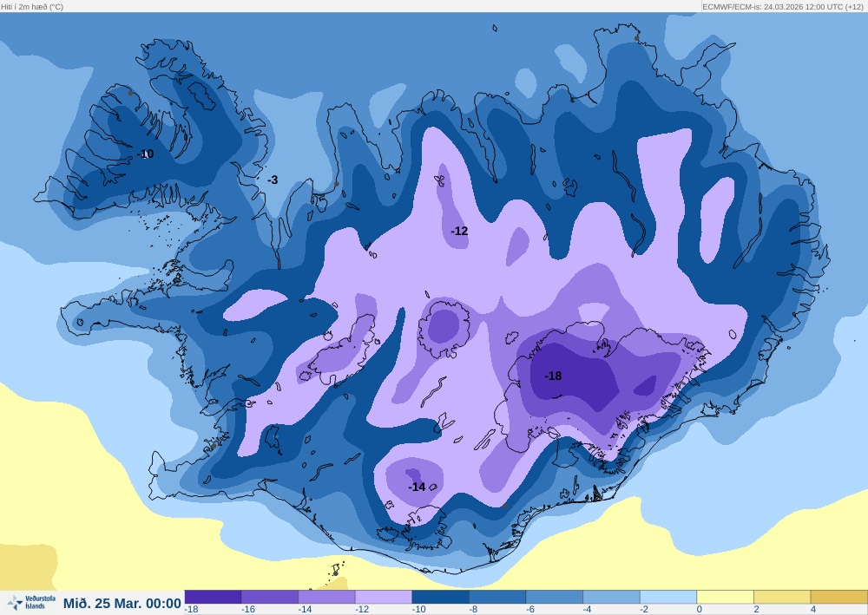Click the ECMWF/ECM-is model run timestamp
Image resolution: width=868 pixels, height=615 pixels.
point(783,7)
